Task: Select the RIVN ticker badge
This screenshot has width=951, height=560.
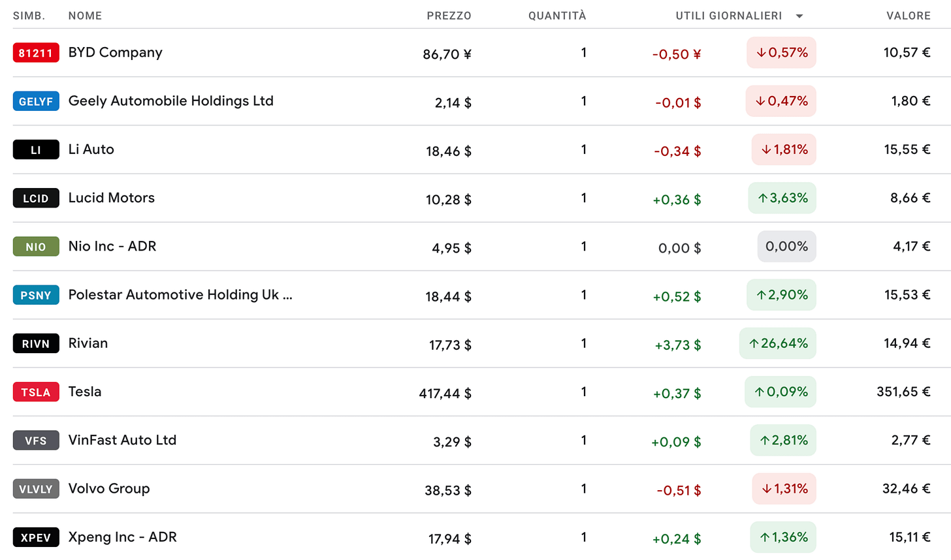Action: tap(36, 343)
